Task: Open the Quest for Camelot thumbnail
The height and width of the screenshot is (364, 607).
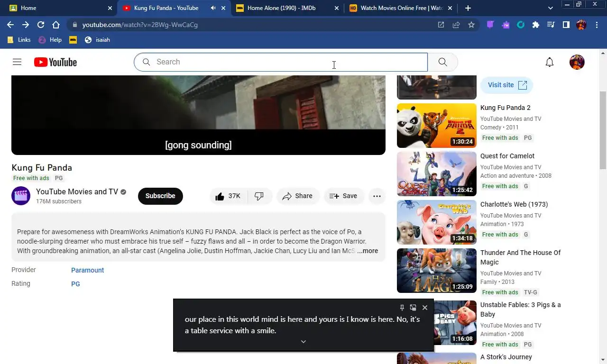Action: tap(437, 174)
